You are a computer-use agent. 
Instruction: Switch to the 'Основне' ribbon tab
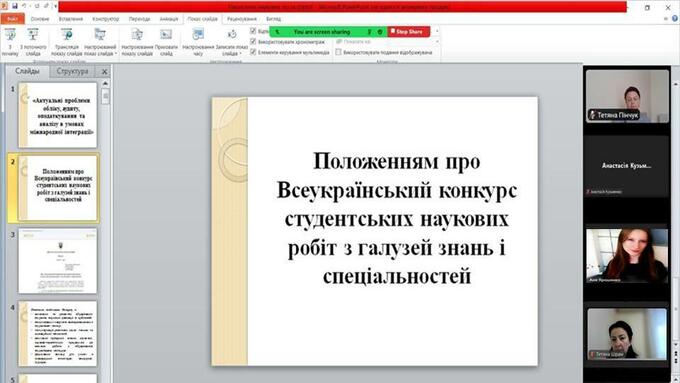click(x=40, y=19)
